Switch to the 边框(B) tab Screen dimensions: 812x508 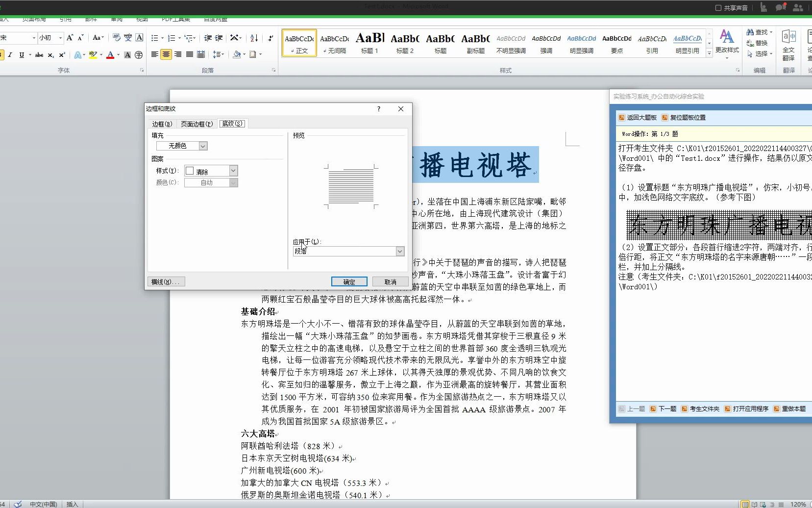[x=162, y=124]
